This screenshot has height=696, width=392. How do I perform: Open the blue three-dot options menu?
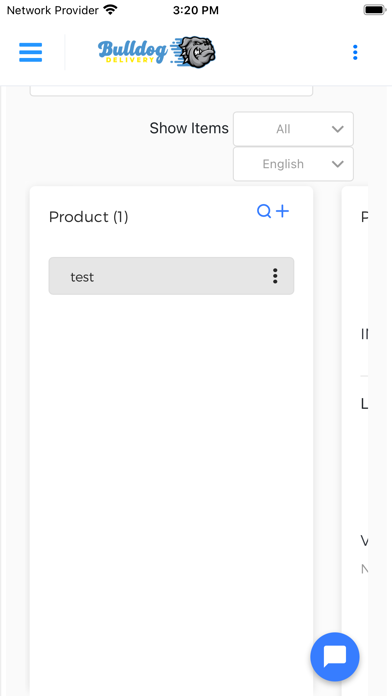(x=355, y=52)
